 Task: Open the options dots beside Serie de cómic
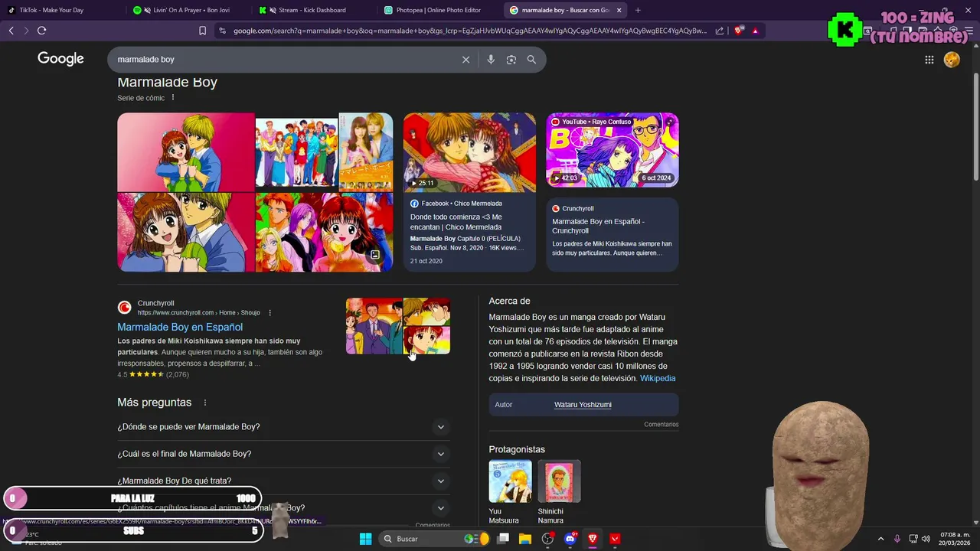click(173, 98)
